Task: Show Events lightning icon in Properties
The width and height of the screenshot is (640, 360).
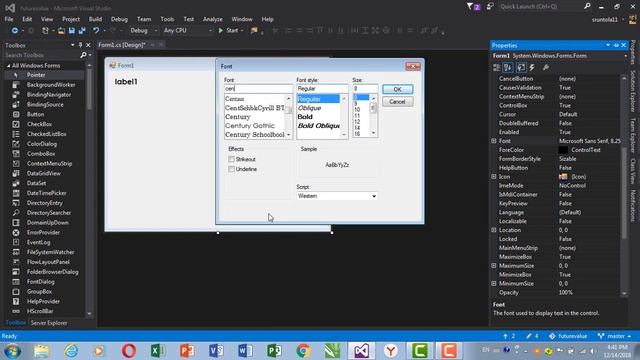Action: tap(532, 67)
